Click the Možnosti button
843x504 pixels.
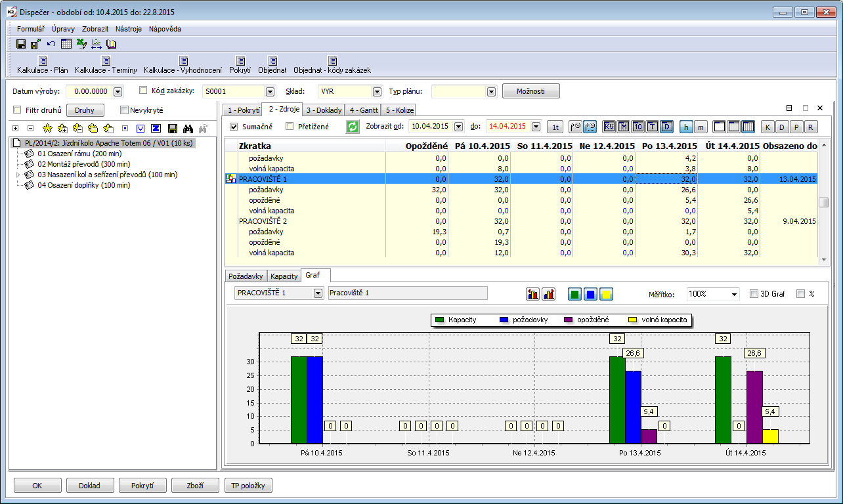coord(530,91)
